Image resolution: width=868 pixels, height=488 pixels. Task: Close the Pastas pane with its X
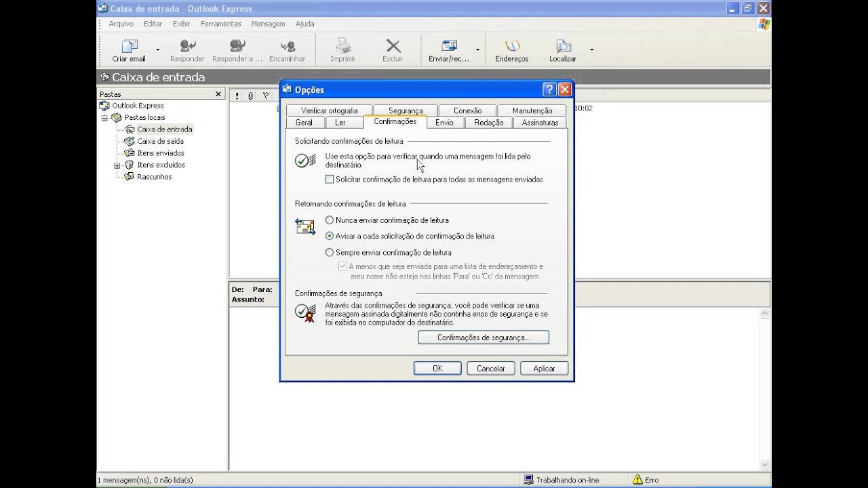(x=218, y=94)
